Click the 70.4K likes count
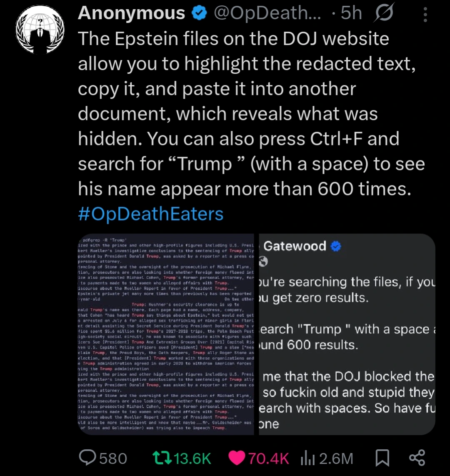Viewport: 450px width, 476px height. pos(268,458)
